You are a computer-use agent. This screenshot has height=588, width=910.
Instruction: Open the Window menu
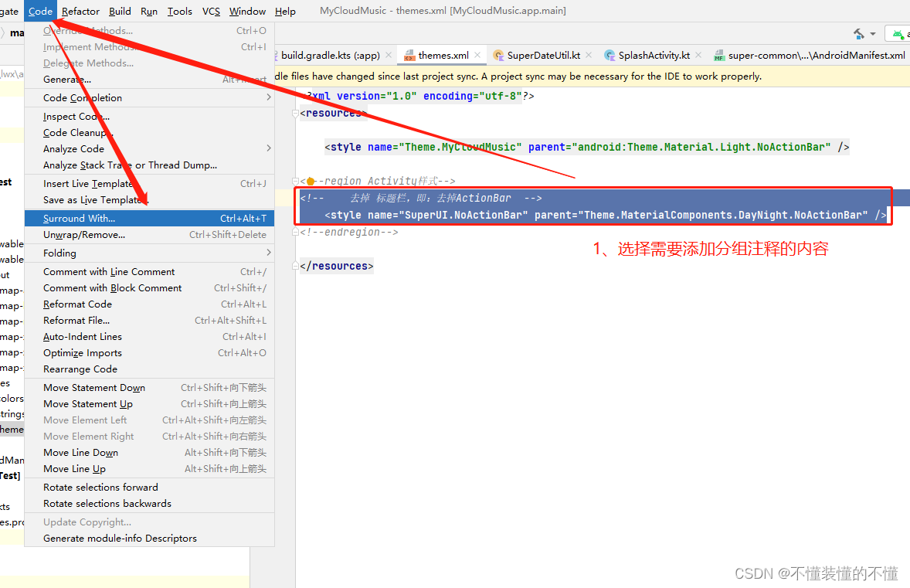pos(247,11)
